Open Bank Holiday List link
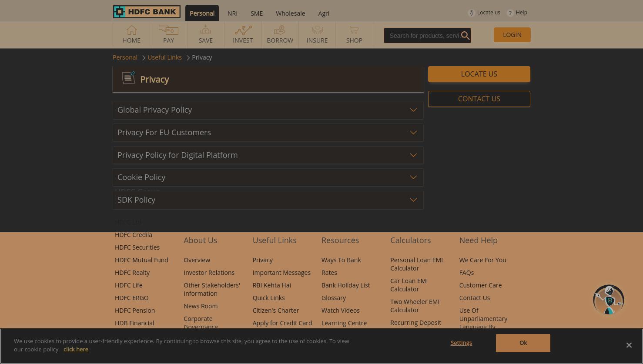Viewport: 643px width, 364px height. [x=345, y=285]
